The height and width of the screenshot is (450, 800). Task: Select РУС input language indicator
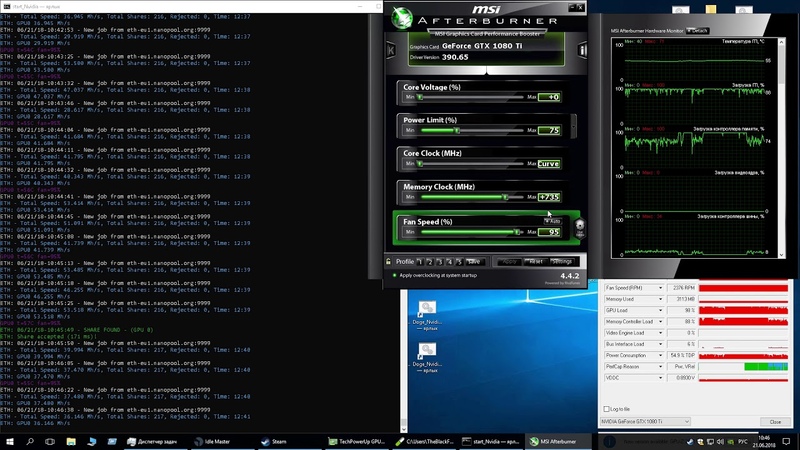pos(743,442)
